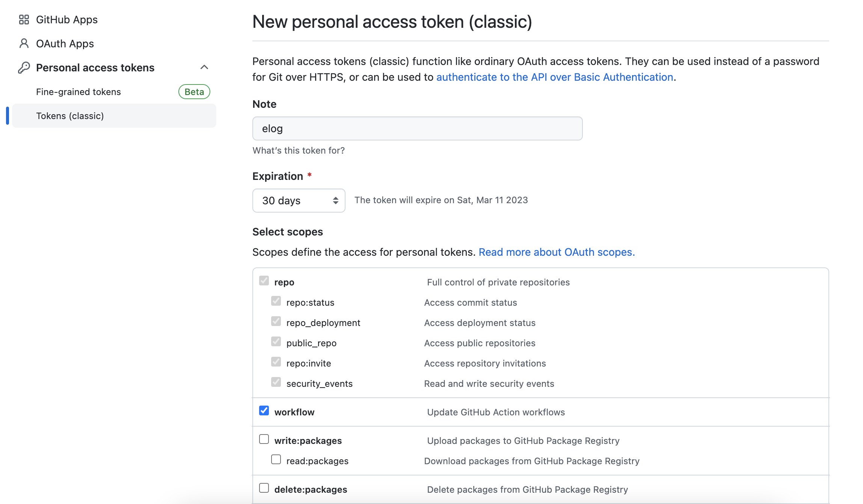Screen dimensions: 863x504
Task: Click the GitHub Apps grid icon
Action: pyautogui.click(x=24, y=20)
